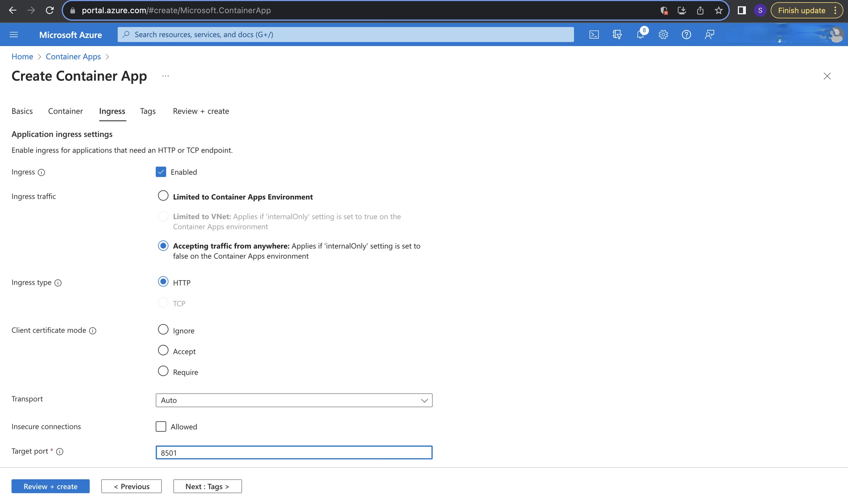Viewport: 848px width, 504px height.
Task: Open the Help question mark icon
Action: pos(686,35)
